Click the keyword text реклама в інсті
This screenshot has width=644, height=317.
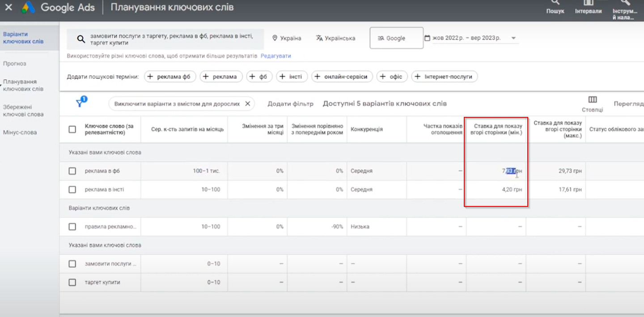tap(105, 189)
